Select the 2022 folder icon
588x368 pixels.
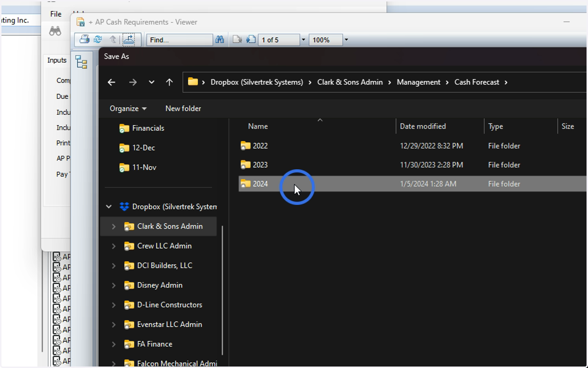click(245, 146)
